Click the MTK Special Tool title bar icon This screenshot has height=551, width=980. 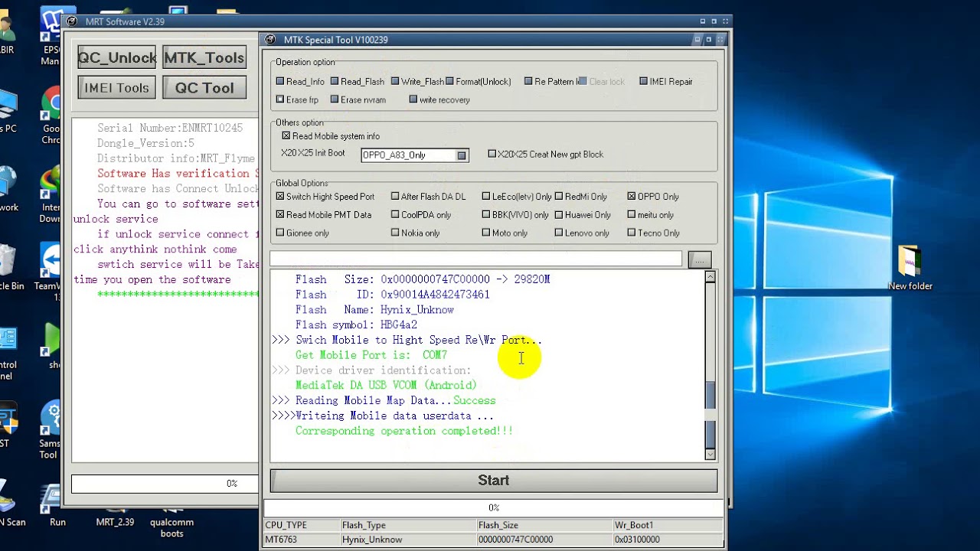tap(270, 40)
